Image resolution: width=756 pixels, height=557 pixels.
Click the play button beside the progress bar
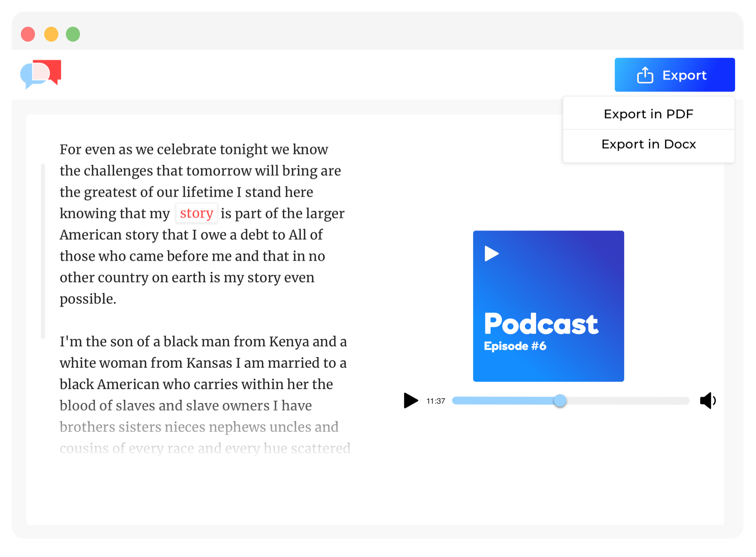click(411, 401)
